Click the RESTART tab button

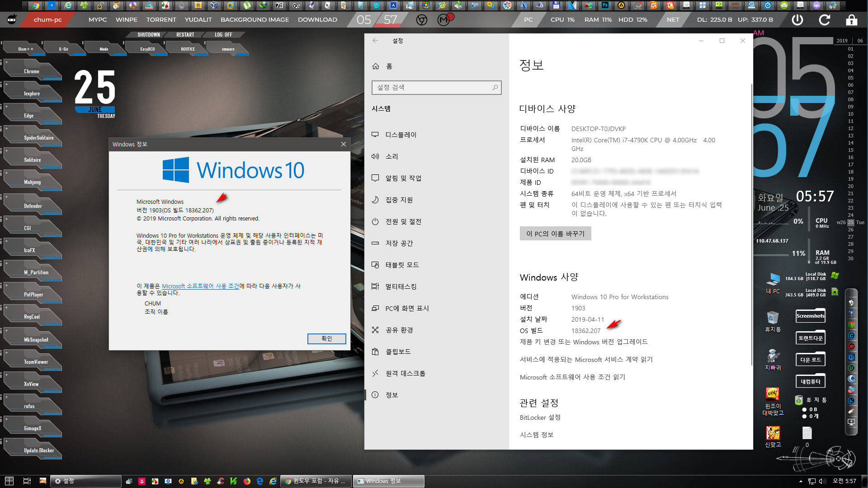[185, 35]
